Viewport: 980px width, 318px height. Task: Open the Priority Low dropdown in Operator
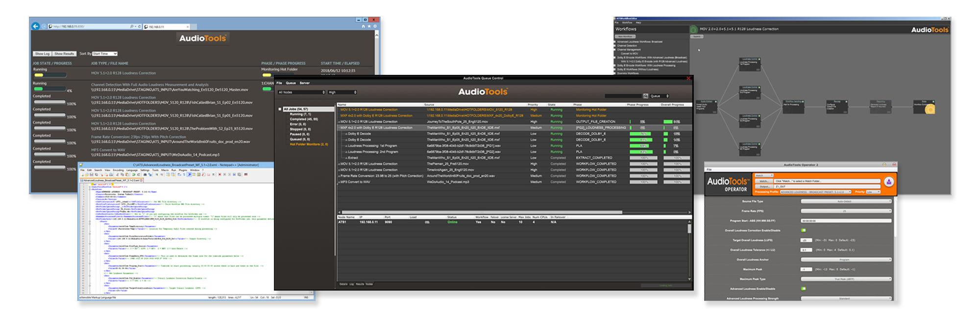[x=873, y=192]
